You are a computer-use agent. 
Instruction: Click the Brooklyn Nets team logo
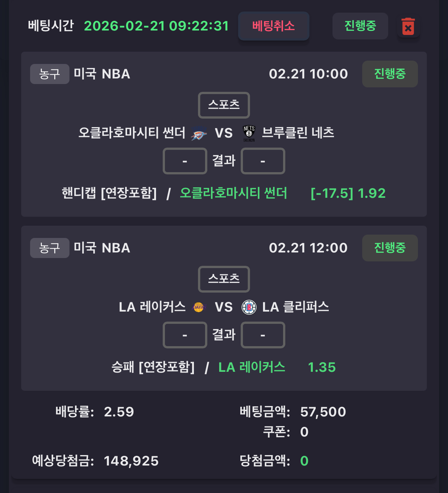(x=249, y=133)
